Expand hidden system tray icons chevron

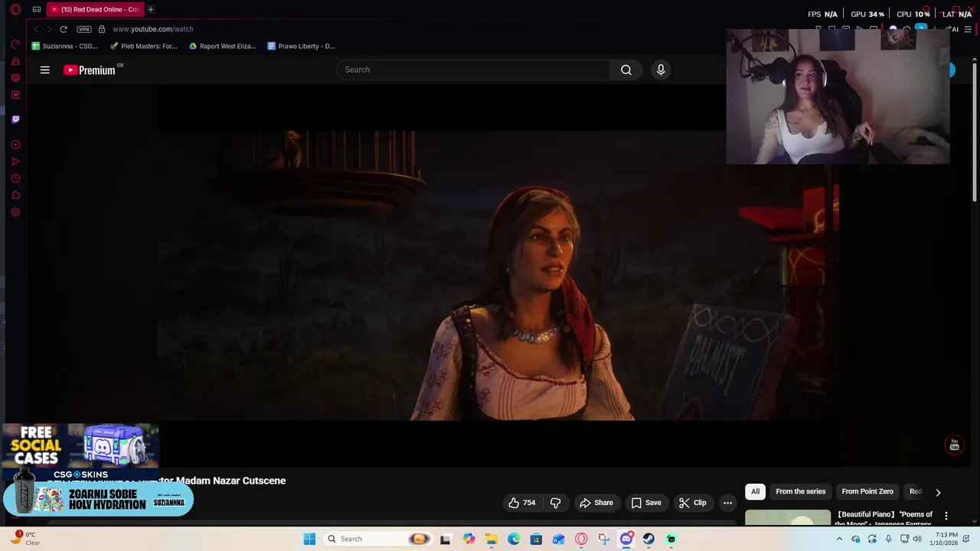(839, 539)
